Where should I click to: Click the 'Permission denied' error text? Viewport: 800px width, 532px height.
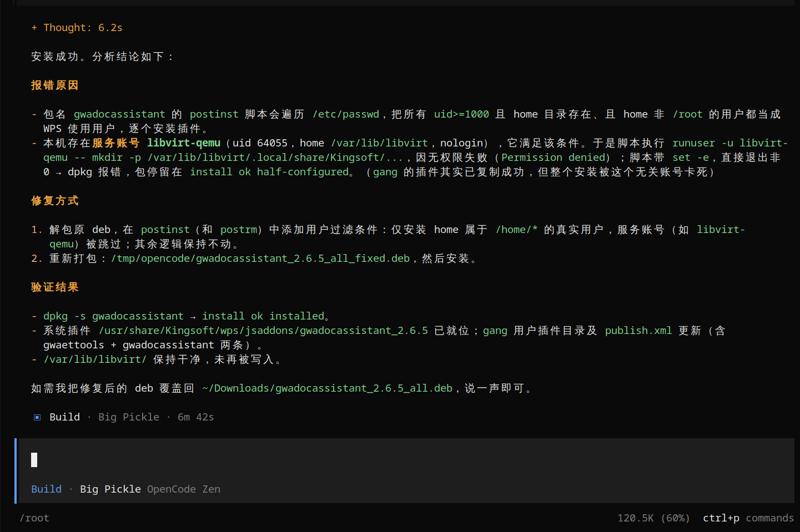554,157
